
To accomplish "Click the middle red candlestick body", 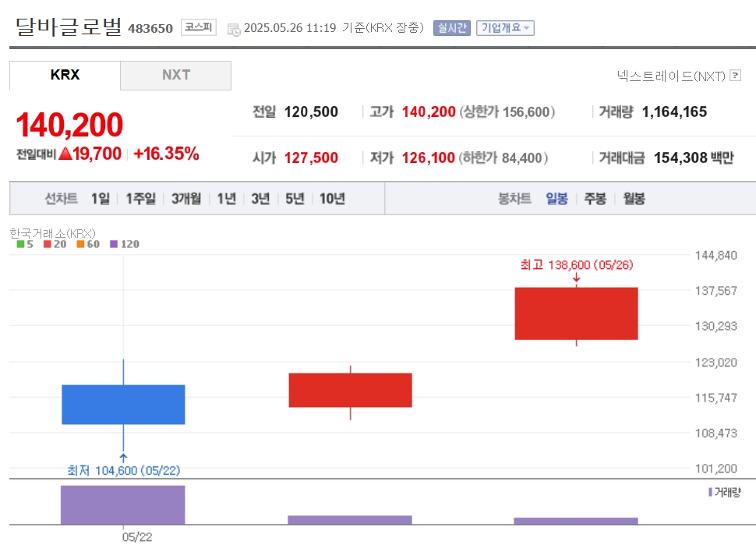I will point(351,390).
